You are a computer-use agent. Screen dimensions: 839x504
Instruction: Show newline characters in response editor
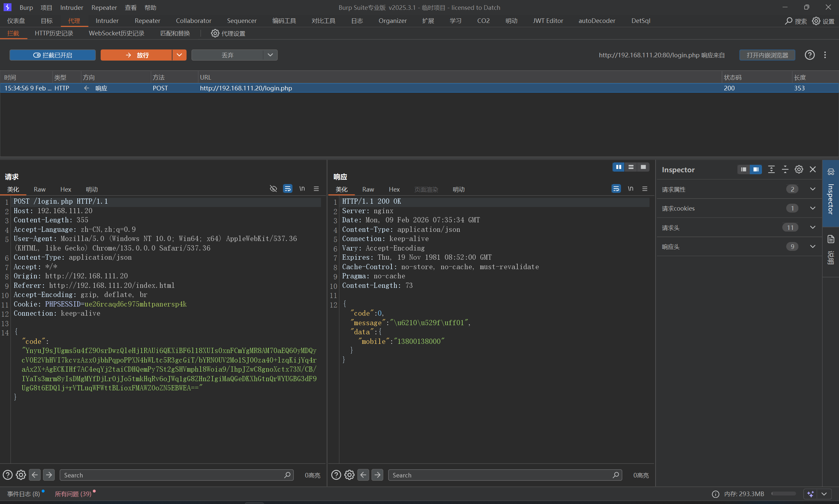[x=630, y=189]
